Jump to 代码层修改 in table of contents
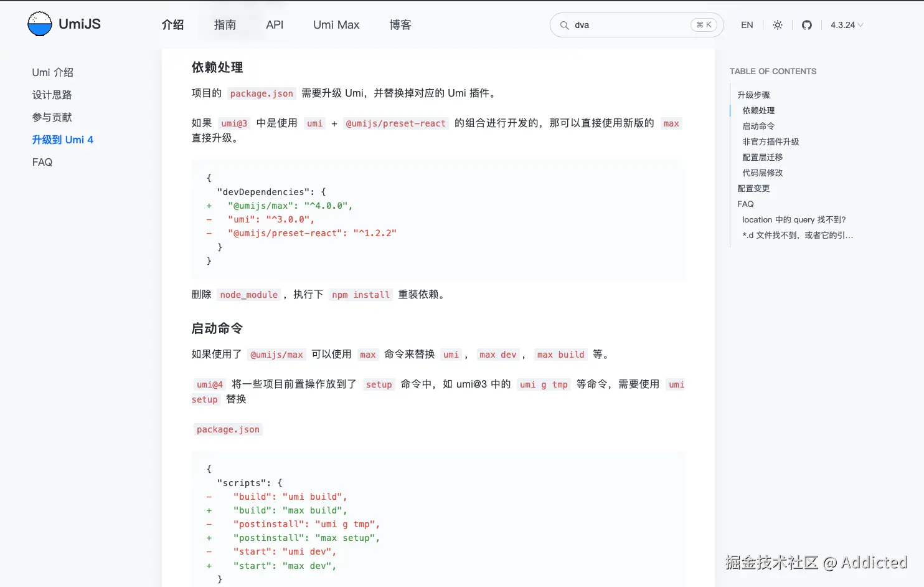The height and width of the screenshot is (587, 924). 762,173
